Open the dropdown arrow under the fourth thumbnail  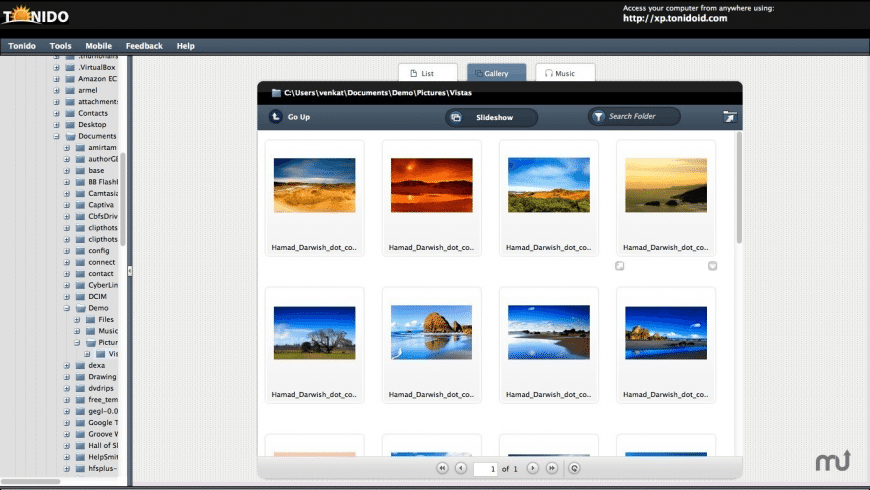[x=712, y=266]
